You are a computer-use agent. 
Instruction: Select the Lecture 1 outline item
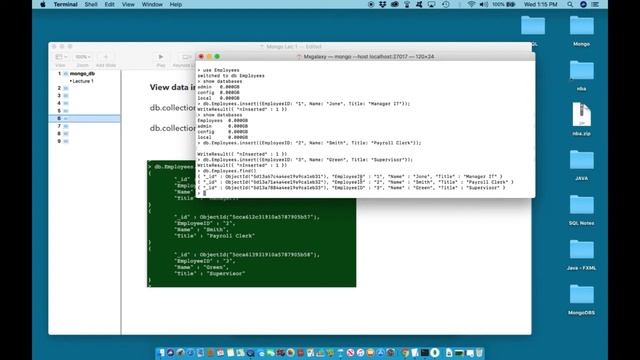coord(82,81)
